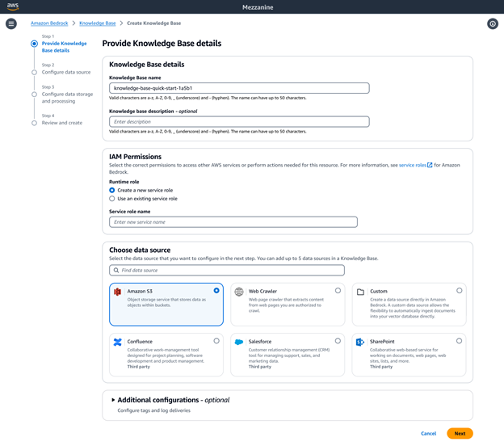The width and height of the screenshot is (504, 446).
Task: Click the Custom folder icon
Action: click(x=360, y=292)
